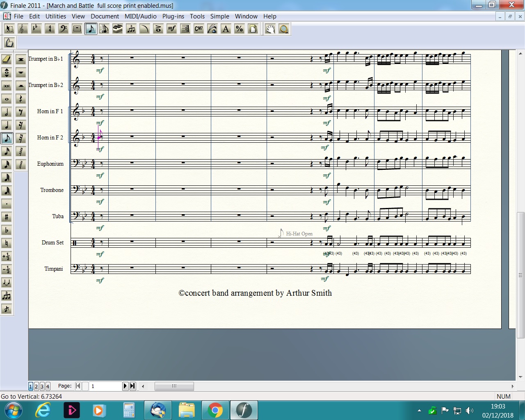Activate the Smart Shape slur tool

[144, 29]
